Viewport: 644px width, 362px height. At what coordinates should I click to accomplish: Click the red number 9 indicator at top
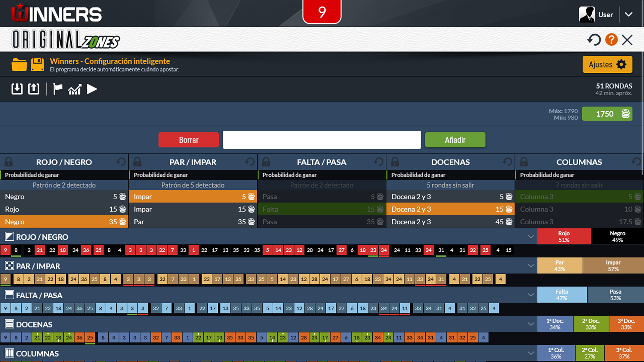(x=322, y=12)
